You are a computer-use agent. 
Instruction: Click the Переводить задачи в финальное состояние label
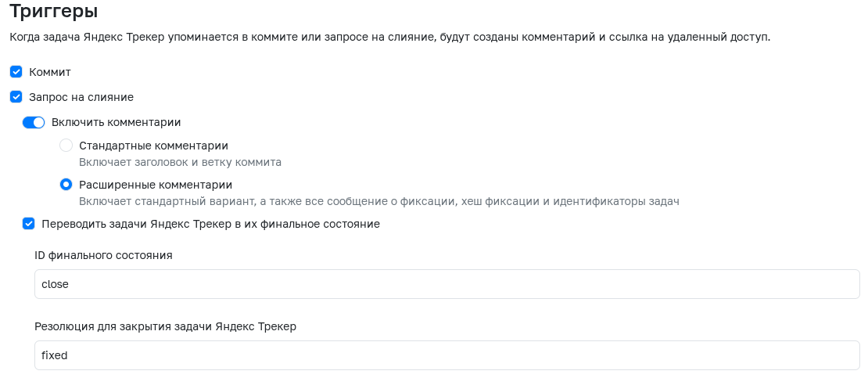click(211, 224)
